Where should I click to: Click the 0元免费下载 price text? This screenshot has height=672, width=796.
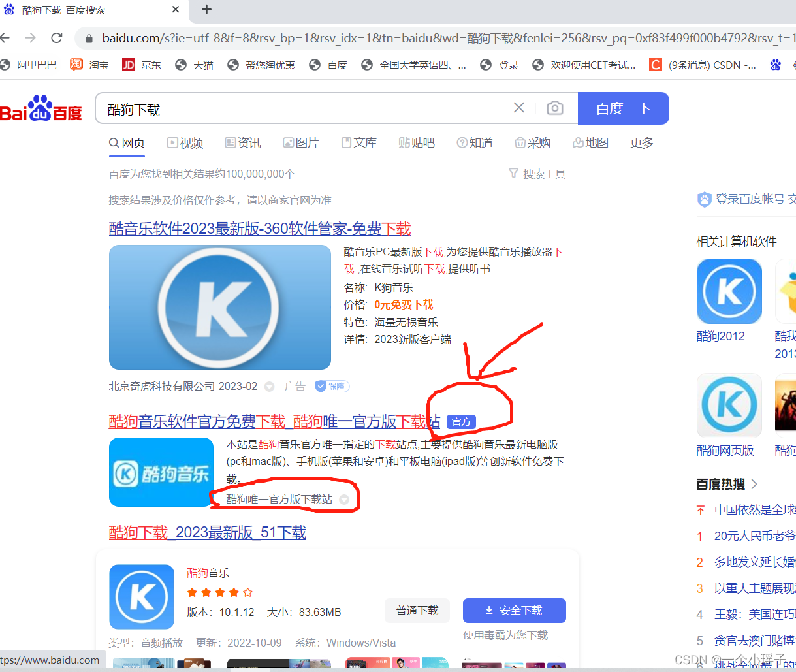click(404, 304)
